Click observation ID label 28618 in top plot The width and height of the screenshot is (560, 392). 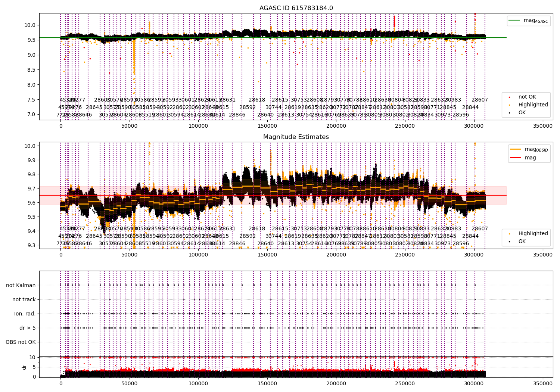pos(257,100)
